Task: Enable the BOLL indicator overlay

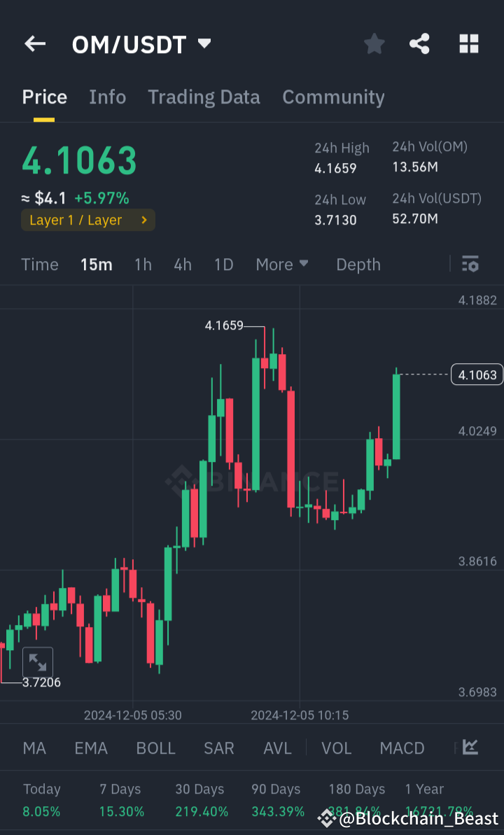Action: pos(155,748)
